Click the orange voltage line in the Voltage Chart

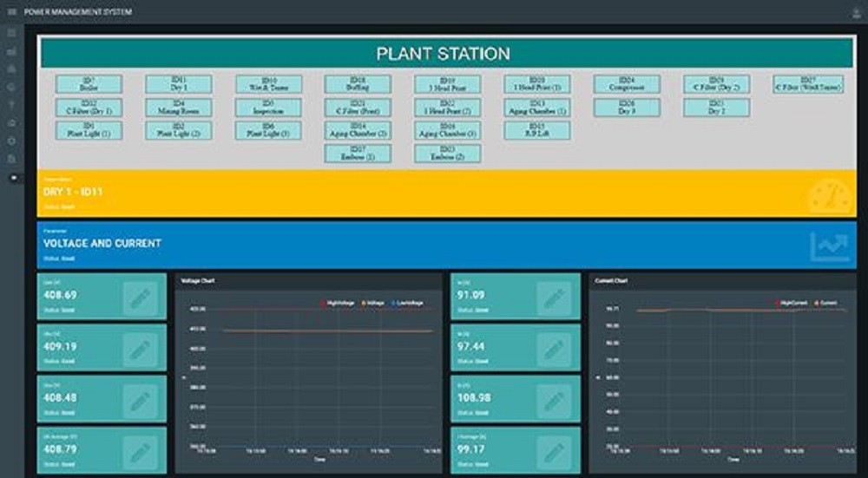click(x=328, y=331)
